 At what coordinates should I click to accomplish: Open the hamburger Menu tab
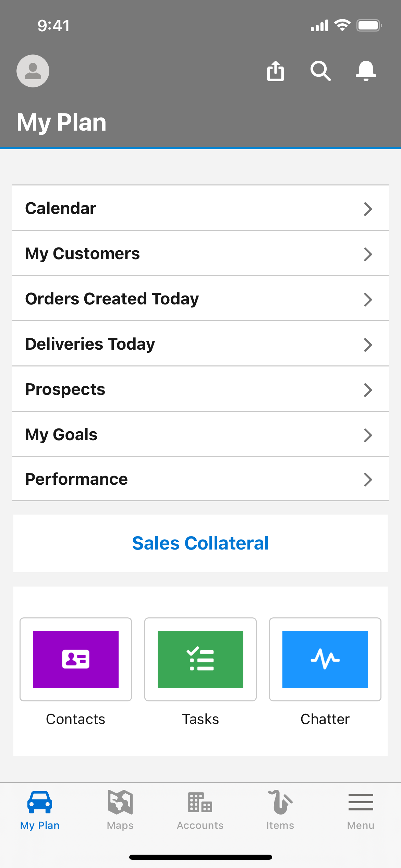tap(361, 810)
